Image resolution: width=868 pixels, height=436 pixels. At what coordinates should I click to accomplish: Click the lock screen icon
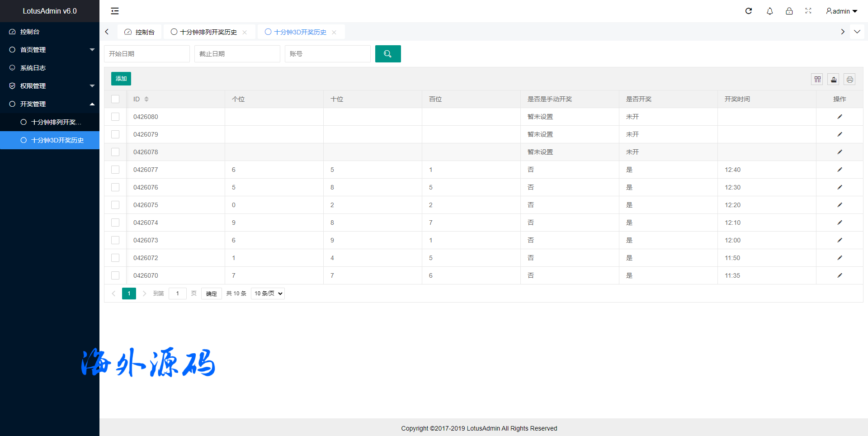[x=789, y=11]
